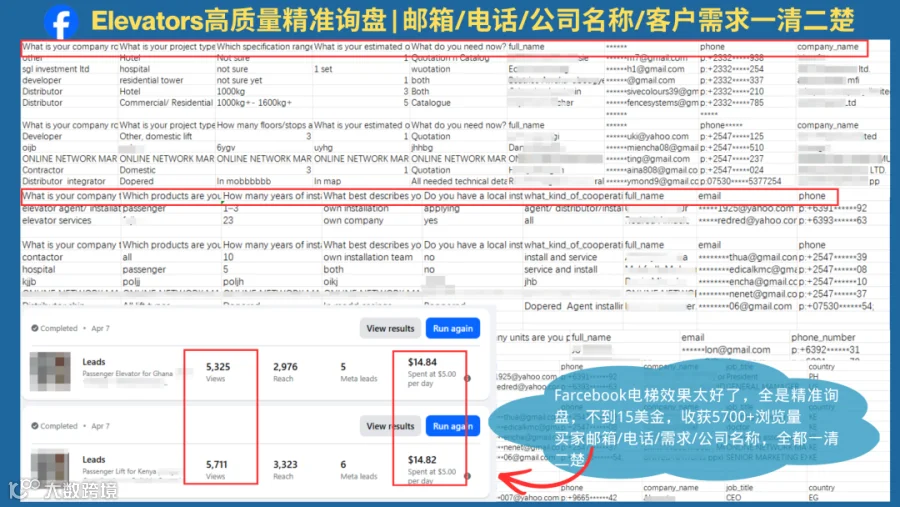The image size is (900, 507).
Task: Select the cell 'Commercial/ Residential'
Action: (166, 103)
